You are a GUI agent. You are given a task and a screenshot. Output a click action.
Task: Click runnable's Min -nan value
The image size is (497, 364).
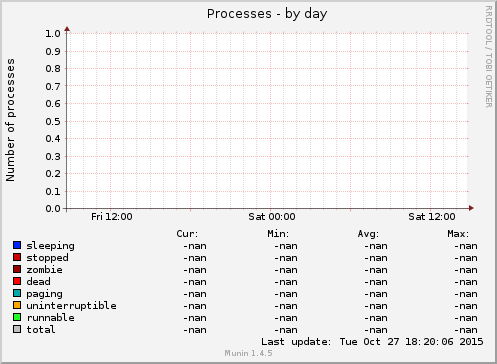[286, 318]
